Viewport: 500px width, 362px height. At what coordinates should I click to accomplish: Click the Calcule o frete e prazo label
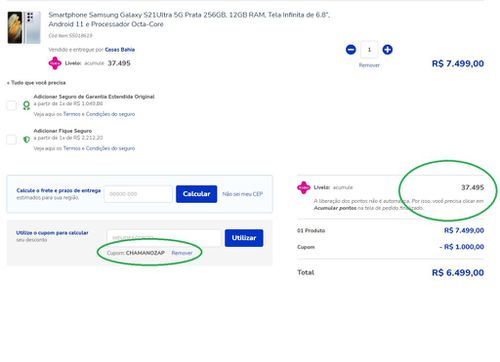click(59, 191)
